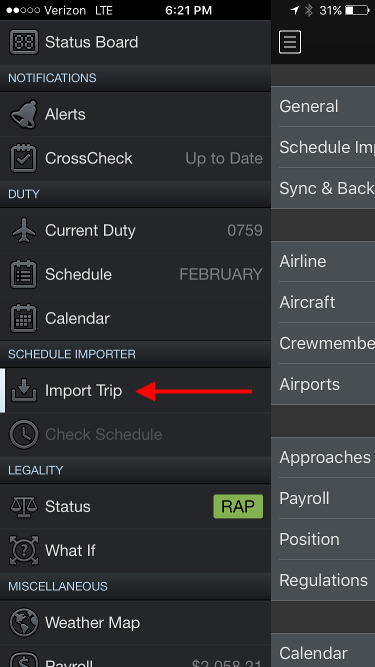Select the Regulations settings row
375x667 pixels.
[323, 580]
